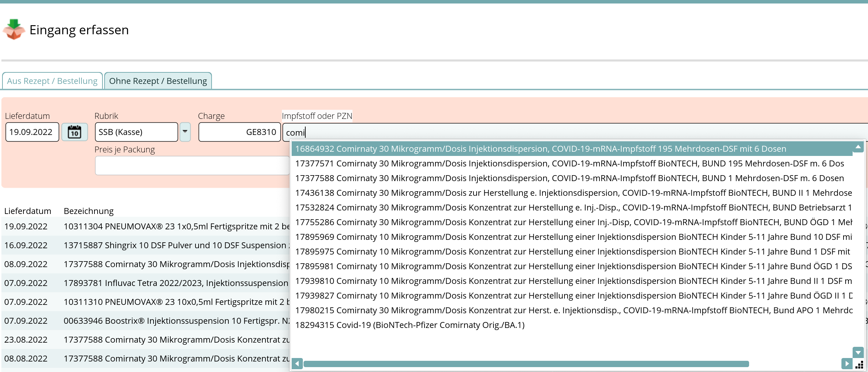Select suggestion 16864932 Comirnaty 30 Mikrogramm
Image resolution: width=868 pixels, height=372 pixels.
coord(572,149)
